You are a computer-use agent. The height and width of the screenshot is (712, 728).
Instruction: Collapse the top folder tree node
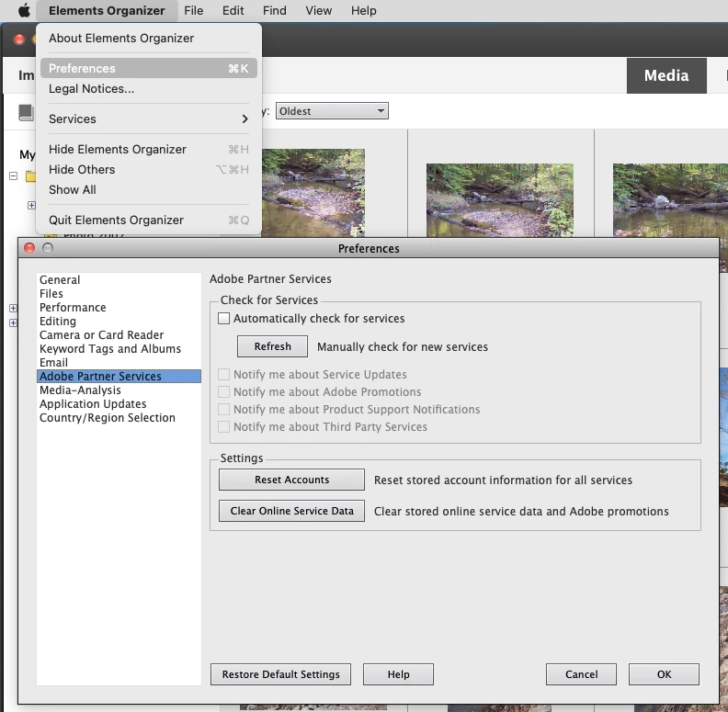coord(14,175)
